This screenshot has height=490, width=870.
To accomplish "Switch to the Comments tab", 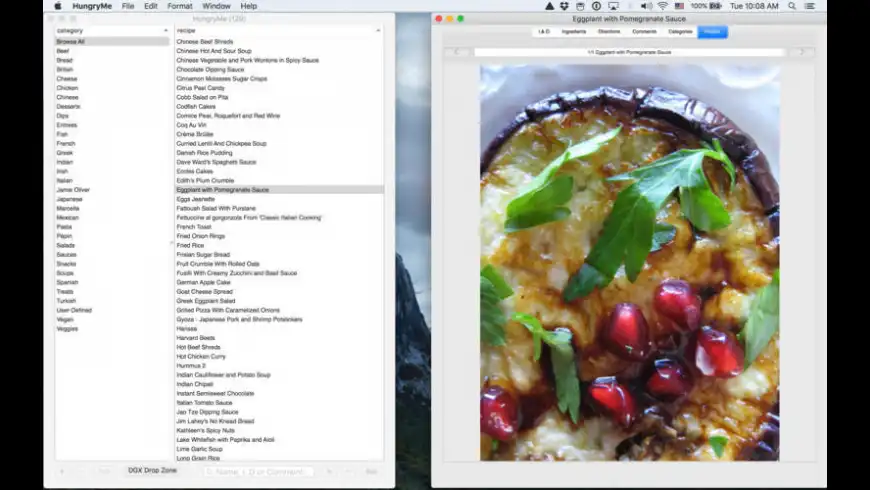I will [x=644, y=32].
